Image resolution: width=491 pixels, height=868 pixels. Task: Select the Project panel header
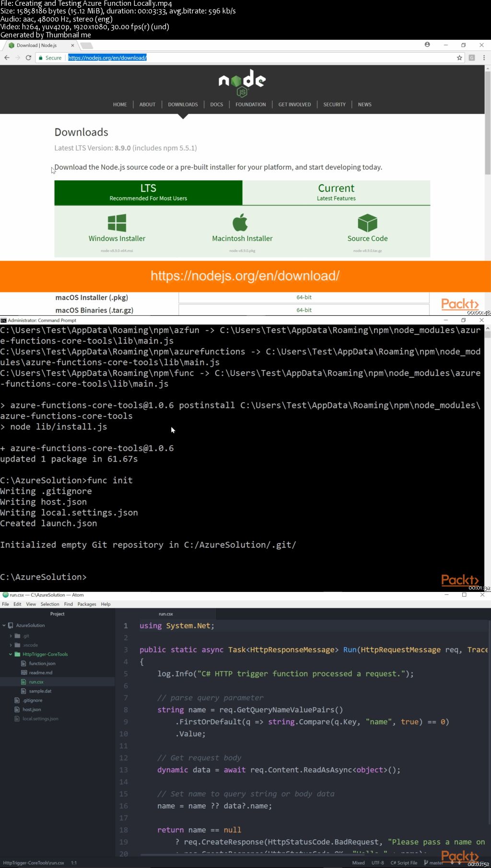[x=58, y=614]
